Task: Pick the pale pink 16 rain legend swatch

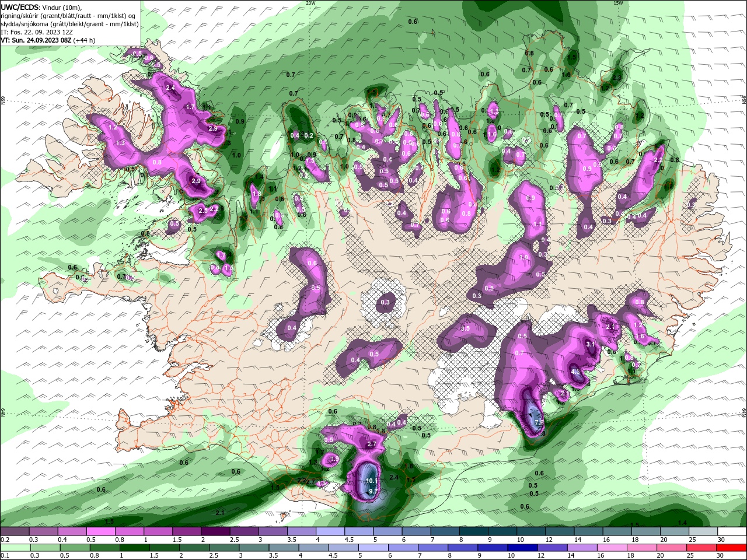Action: click(613, 548)
